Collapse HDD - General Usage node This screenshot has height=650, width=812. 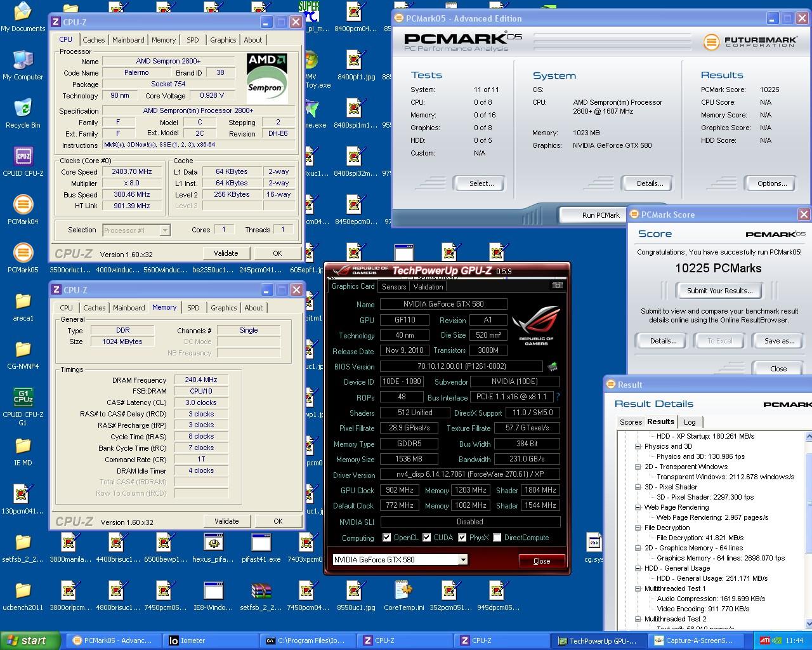pyautogui.click(x=638, y=568)
